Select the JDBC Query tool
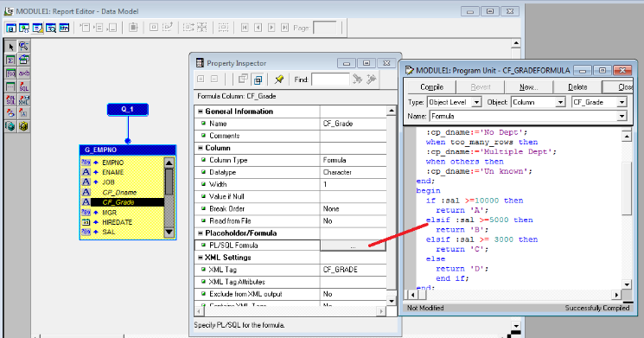 pyautogui.click(x=11, y=113)
